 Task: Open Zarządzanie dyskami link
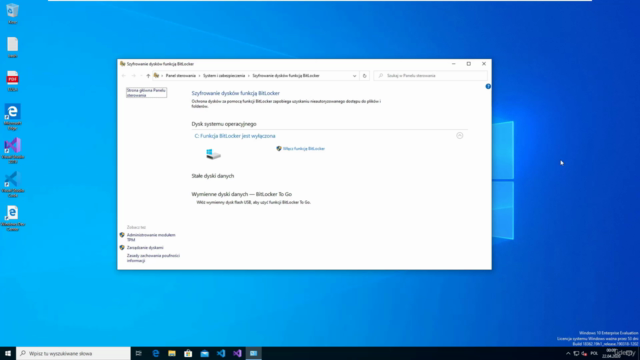pos(145,247)
